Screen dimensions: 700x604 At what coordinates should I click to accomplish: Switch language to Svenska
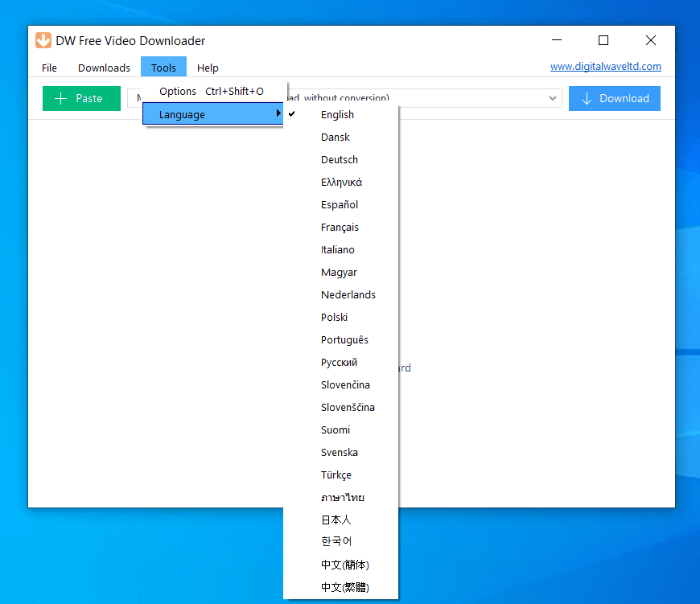(340, 452)
